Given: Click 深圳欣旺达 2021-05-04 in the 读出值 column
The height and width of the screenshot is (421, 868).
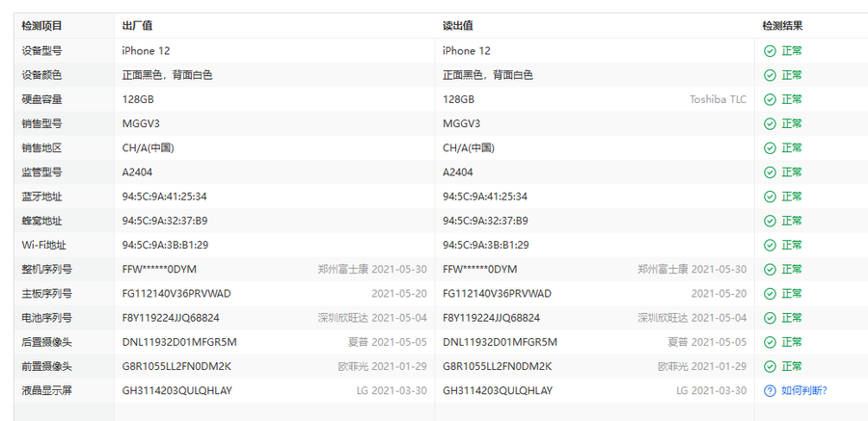Looking at the screenshot, I should point(692,318).
